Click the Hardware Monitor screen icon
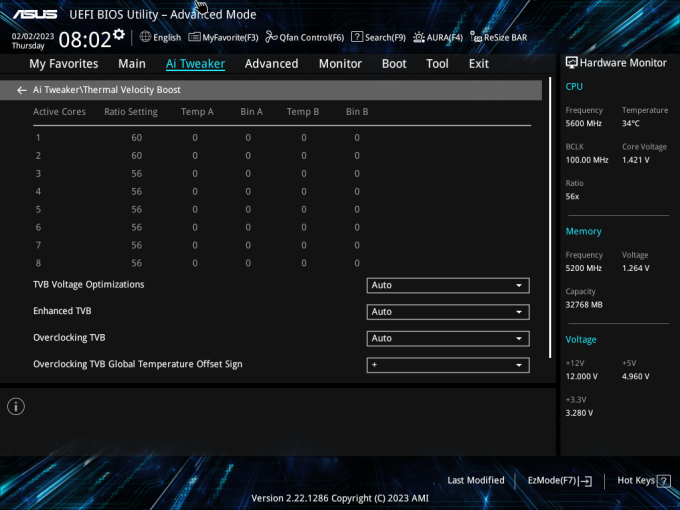 coord(572,63)
